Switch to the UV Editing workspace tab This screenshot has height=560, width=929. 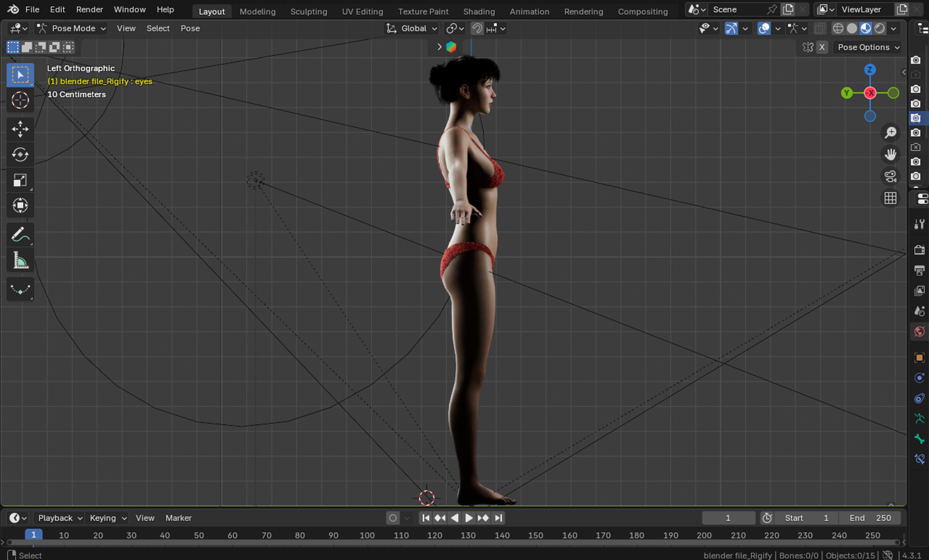point(362,11)
